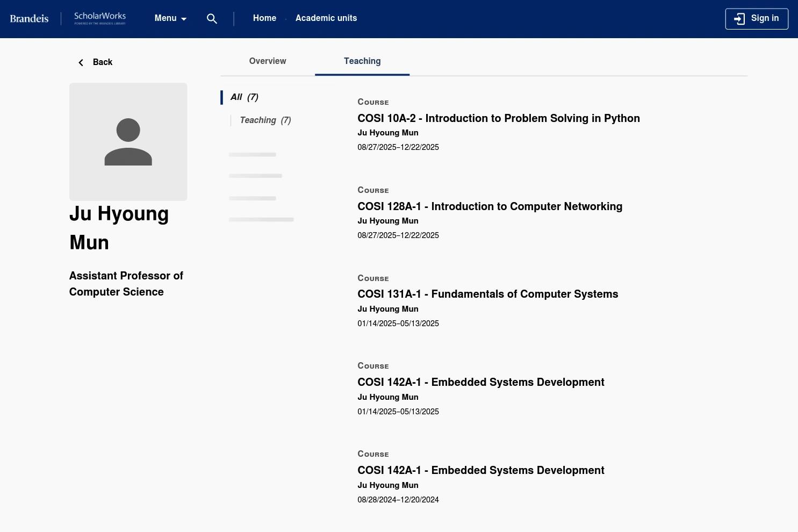Open COSI 128A-1 Computer Networking course
The width and height of the screenshot is (798, 532).
[x=490, y=206]
